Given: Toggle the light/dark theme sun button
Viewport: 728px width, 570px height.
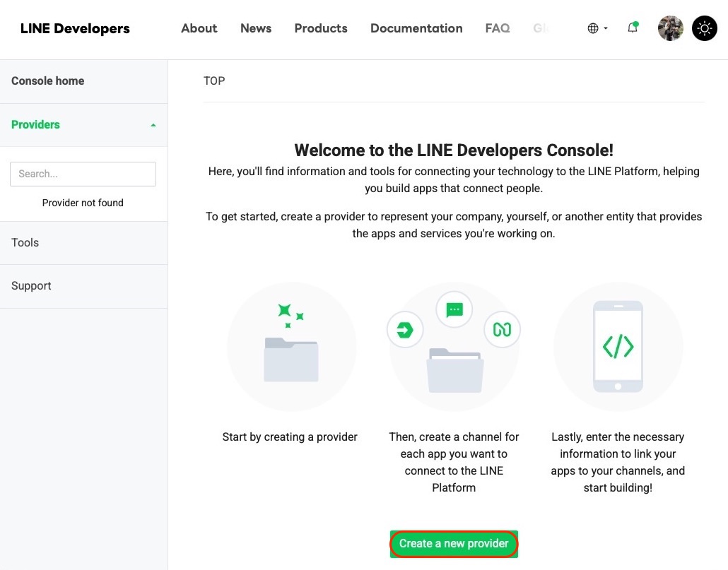Looking at the screenshot, I should [x=704, y=28].
